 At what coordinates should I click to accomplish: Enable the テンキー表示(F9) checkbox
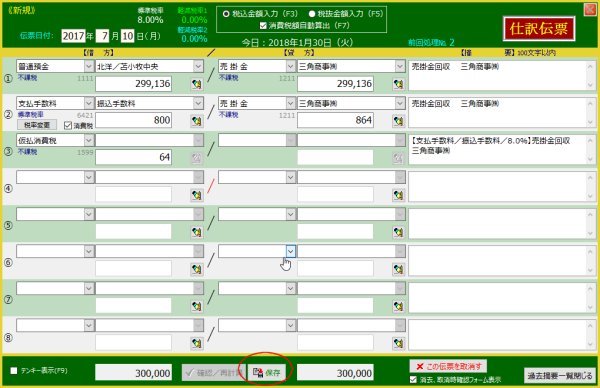[14, 370]
